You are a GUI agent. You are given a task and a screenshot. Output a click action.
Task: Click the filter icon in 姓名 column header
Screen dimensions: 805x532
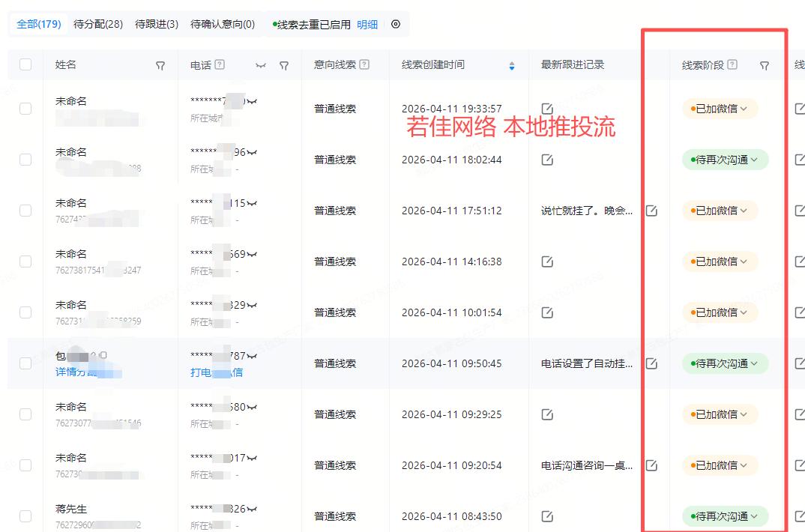(x=160, y=65)
